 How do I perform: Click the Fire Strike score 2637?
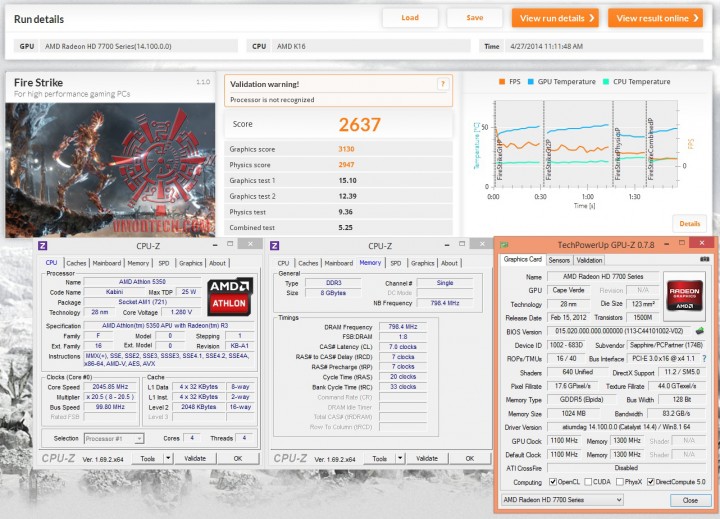pos(360,124)
